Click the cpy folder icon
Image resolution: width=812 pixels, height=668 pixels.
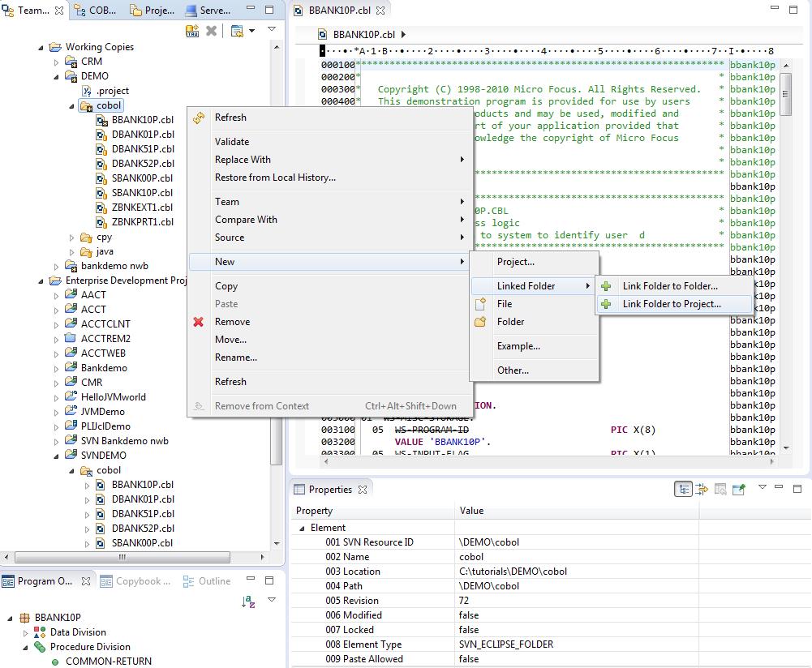[87, 238]
